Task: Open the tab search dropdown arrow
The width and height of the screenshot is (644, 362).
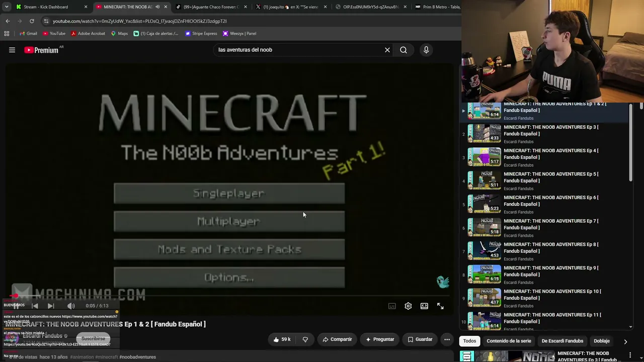Action: coord(7,7)
